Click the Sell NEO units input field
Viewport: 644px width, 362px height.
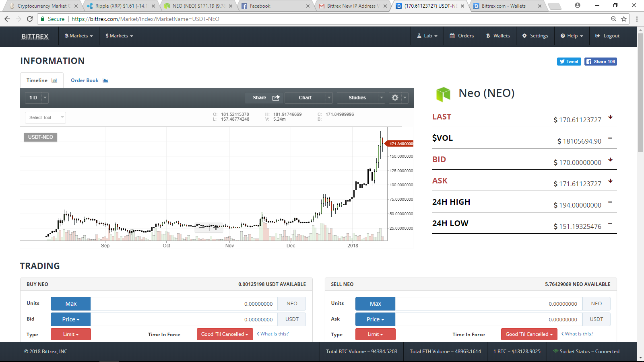pos(489,304)
